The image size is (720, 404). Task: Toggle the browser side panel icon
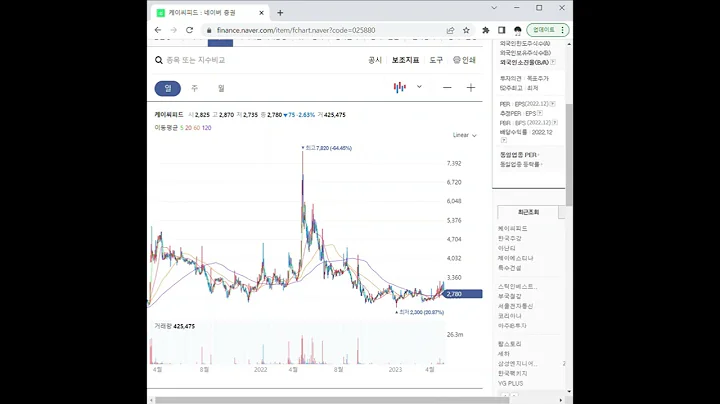[x=501, y=30]
